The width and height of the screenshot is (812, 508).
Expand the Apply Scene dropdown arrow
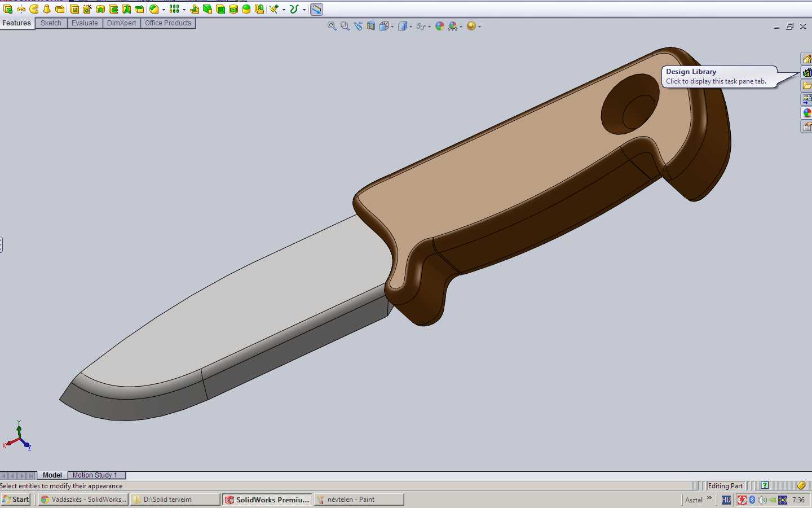461,27
